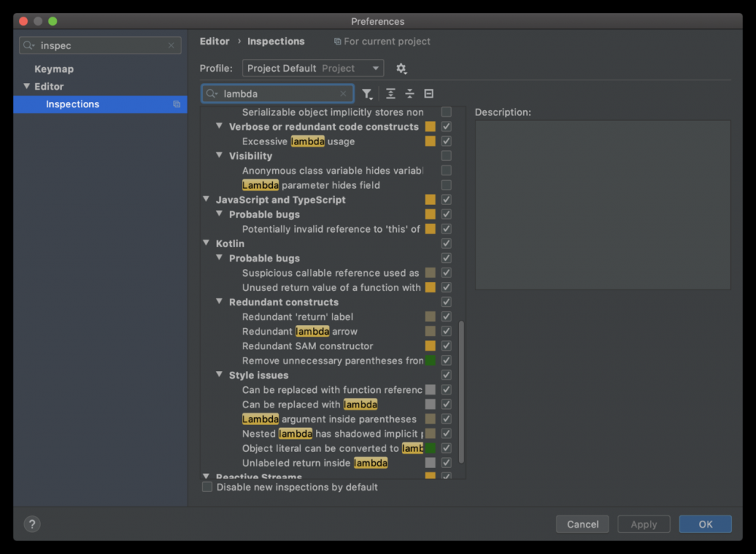The image size is (756, 554).
Task: Toggle 'Disable new inspections by default' checkbox
Action: 207,487
